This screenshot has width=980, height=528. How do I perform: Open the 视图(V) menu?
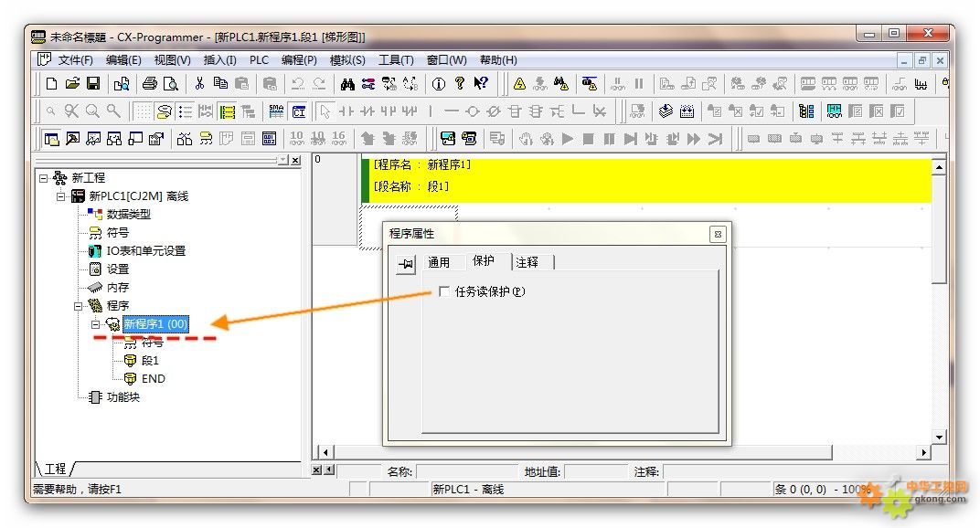tap(172, 60)
